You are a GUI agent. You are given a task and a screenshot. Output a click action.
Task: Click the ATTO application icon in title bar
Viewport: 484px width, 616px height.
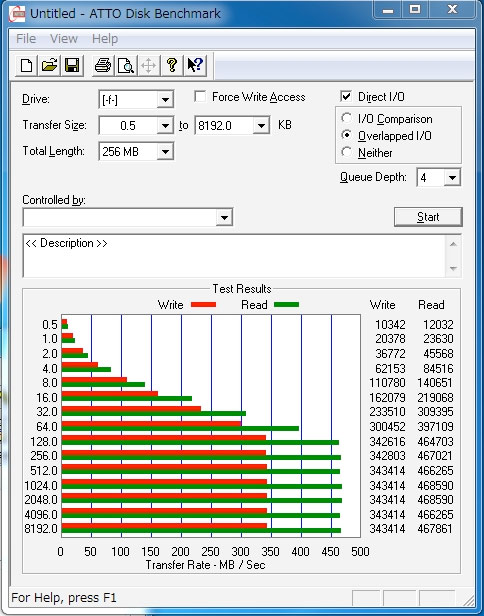17,14
